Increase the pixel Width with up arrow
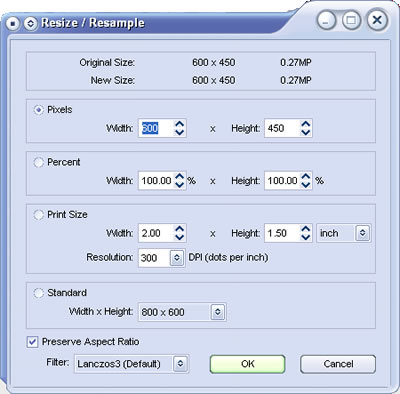This screenshot has height=394, width=400. pos(180,124)
